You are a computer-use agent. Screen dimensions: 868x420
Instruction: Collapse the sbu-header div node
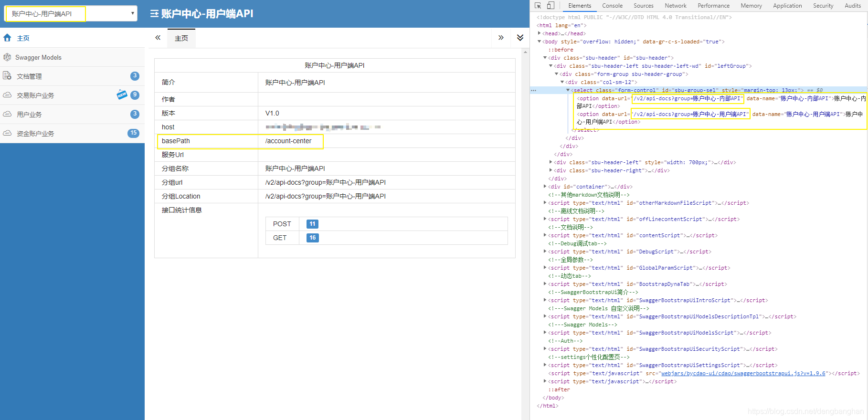coord(545,58)
